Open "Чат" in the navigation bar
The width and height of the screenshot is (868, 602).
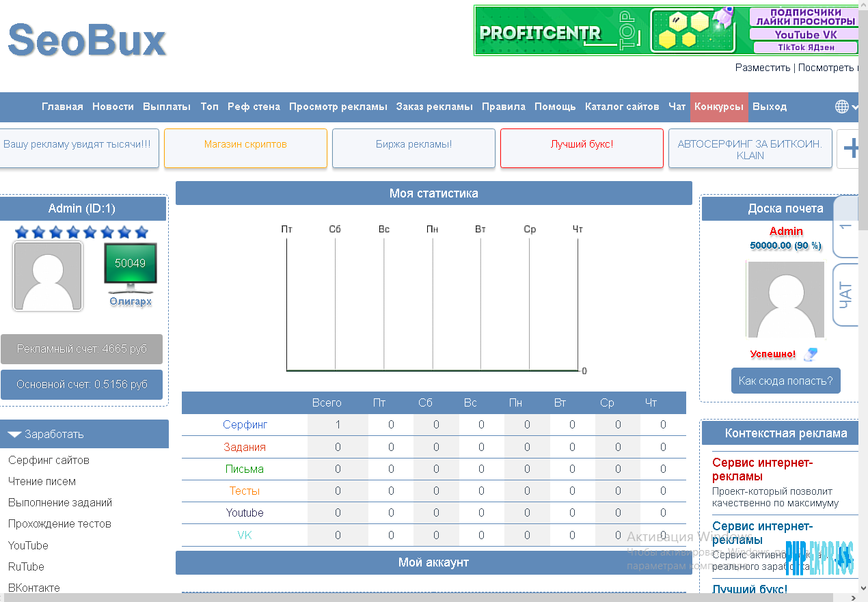pos(677,107)
